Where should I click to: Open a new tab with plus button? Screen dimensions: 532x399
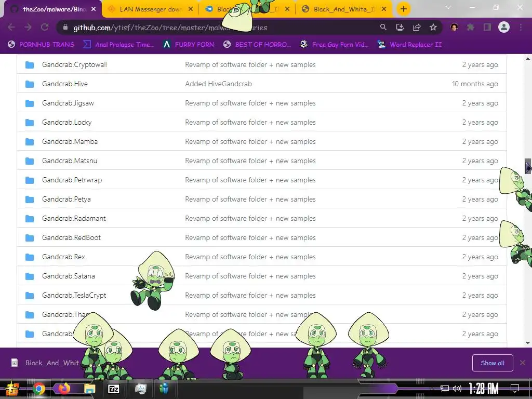403,9
